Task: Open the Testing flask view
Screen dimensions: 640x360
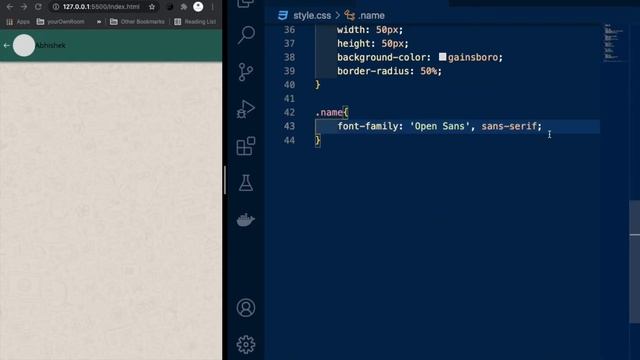Action: point(246,182)
